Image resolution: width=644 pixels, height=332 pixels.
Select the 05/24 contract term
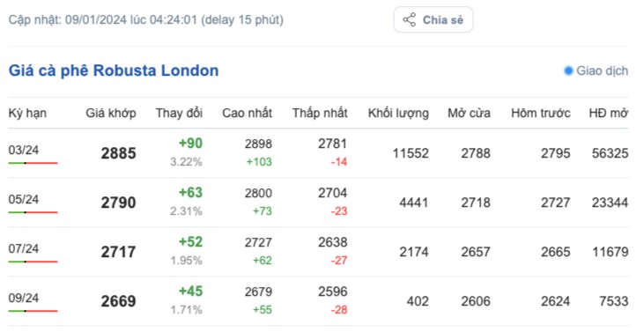[24, 199]
